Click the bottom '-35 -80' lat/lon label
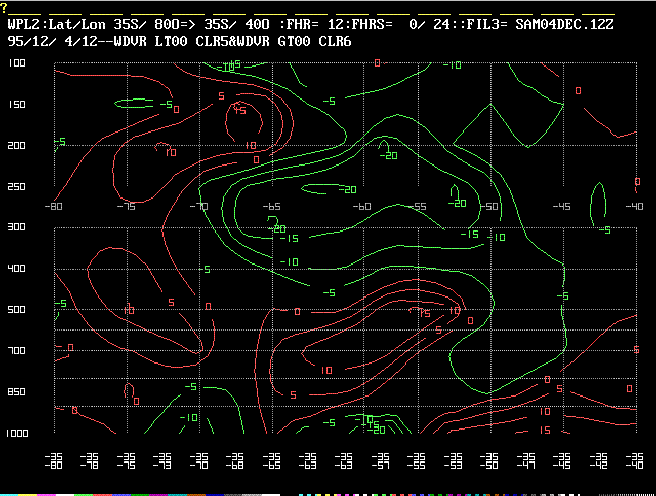 (x=54, y=460)
